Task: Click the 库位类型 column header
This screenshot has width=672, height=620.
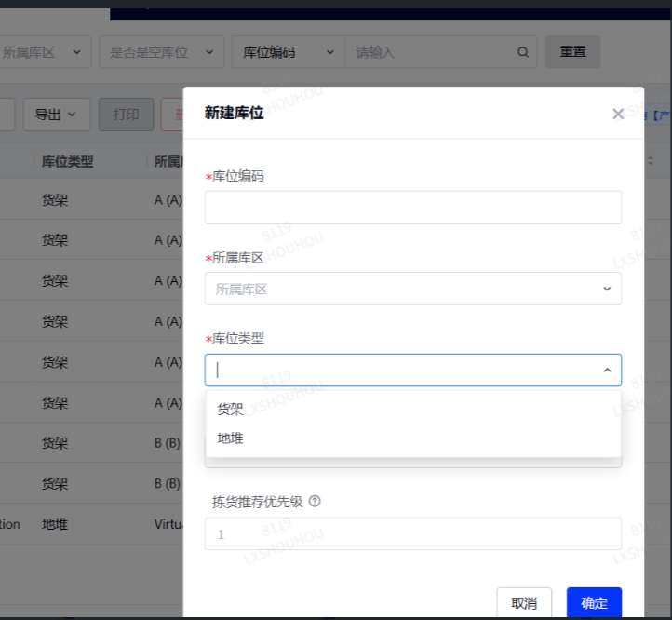Action: [x=67, y=162]
